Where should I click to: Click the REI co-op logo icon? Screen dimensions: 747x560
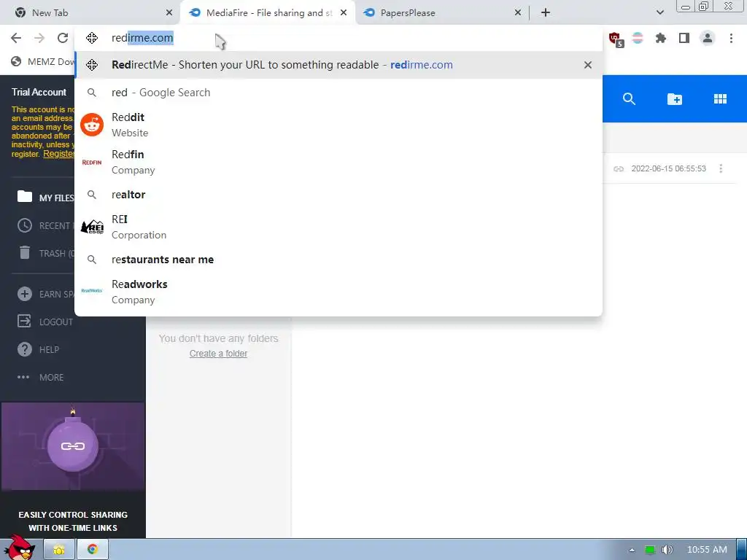point(92,227)
